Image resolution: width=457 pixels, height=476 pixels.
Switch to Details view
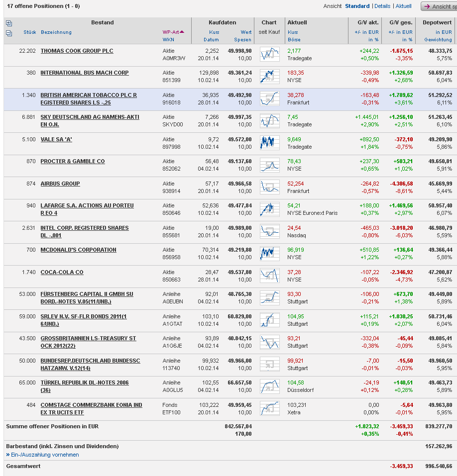coord(382,6)
